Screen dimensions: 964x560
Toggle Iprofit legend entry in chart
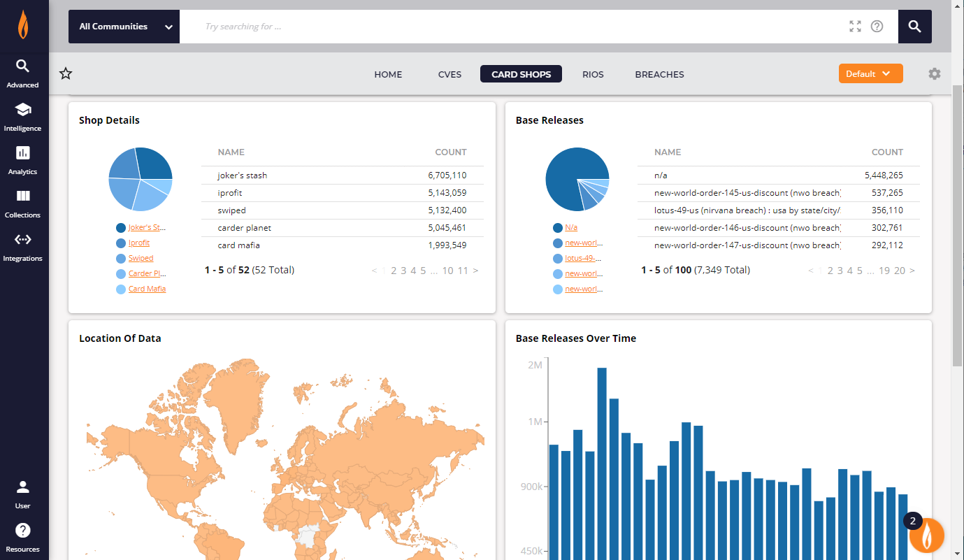[138, 243]
